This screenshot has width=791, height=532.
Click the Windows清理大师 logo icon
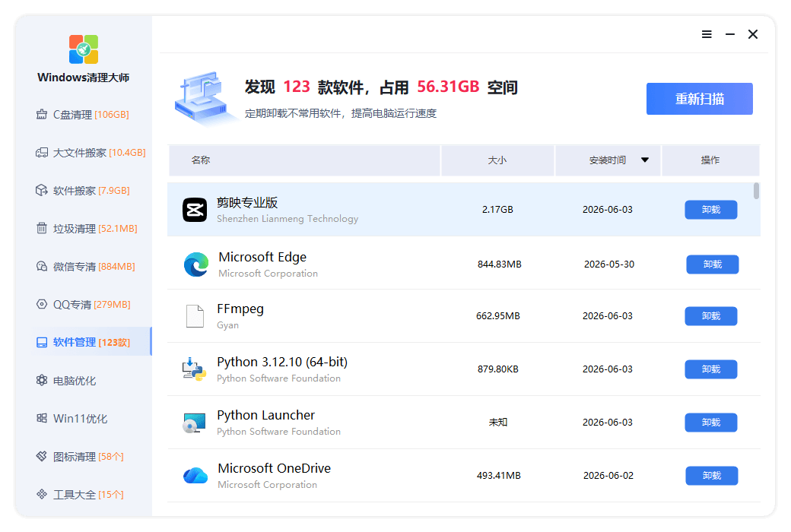(x=84, y=49)
